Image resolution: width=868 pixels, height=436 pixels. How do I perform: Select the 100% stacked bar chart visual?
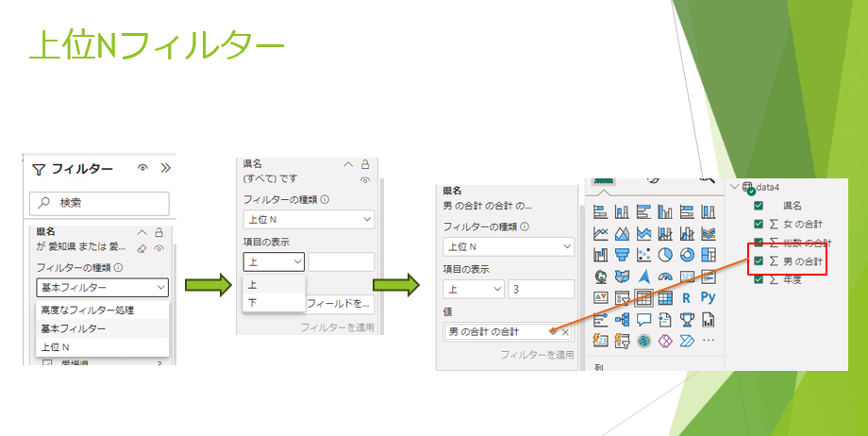point(687,211)
